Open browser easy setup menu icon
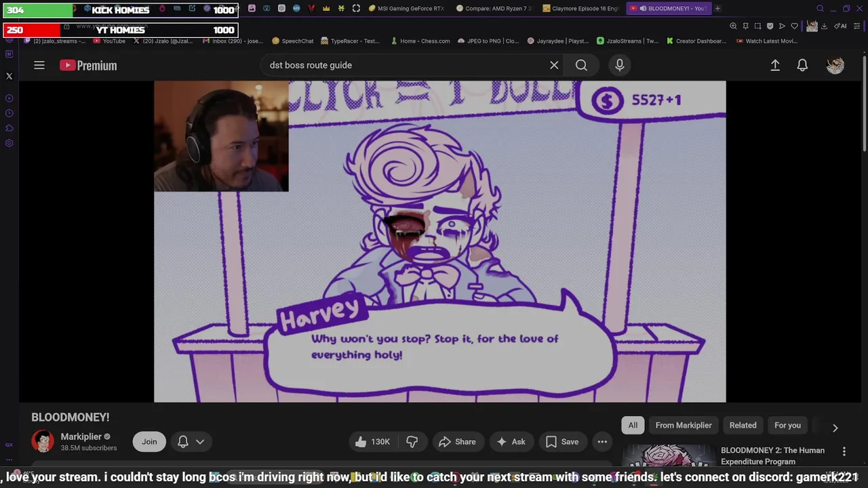The image size is (868, 488). pyautogui.click(x=858, y=26)
